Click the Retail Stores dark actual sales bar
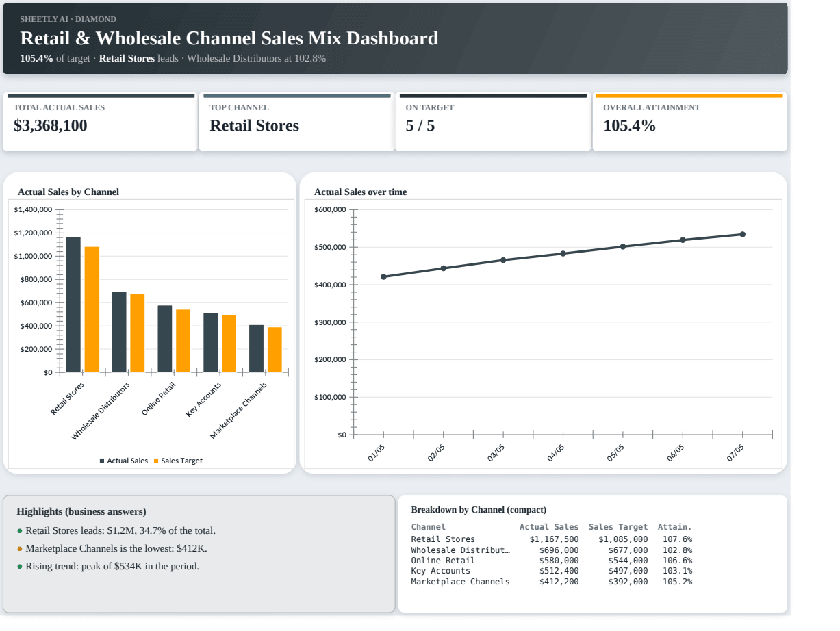Image resolution: width=840 pixels, height=631 pixels. click(x=73, y=305)
